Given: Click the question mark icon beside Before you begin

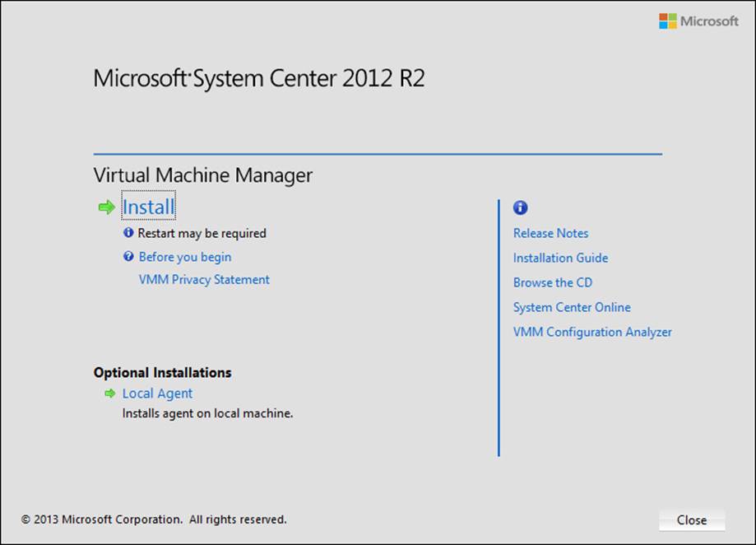Looking at the screenshot, I should pos(128,256).
